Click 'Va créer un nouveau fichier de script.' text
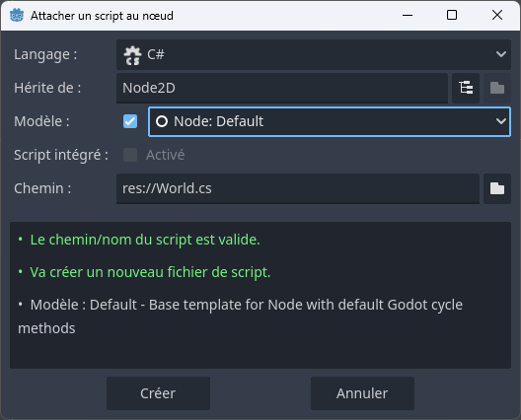The width and height of the screenshot is (521, 420). tap(150, 272)
